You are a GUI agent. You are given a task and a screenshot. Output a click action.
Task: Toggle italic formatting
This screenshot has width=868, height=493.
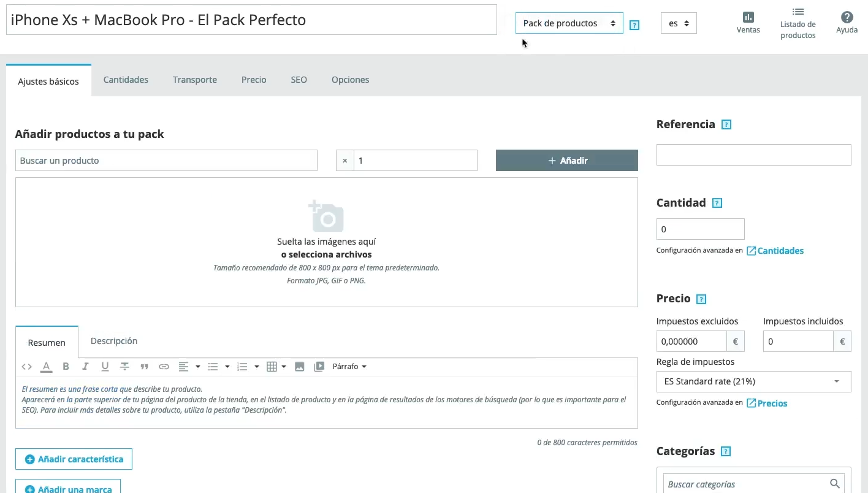tap(85, 367)
